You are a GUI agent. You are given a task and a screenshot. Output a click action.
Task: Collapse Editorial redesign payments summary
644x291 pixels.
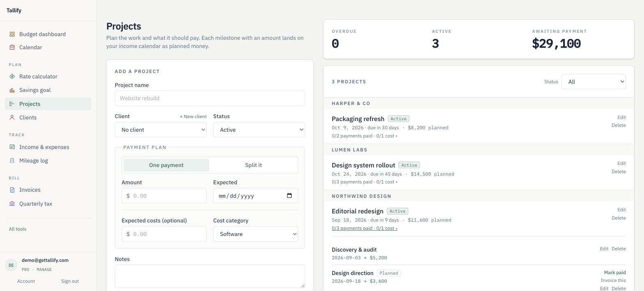tap(364, 228)
